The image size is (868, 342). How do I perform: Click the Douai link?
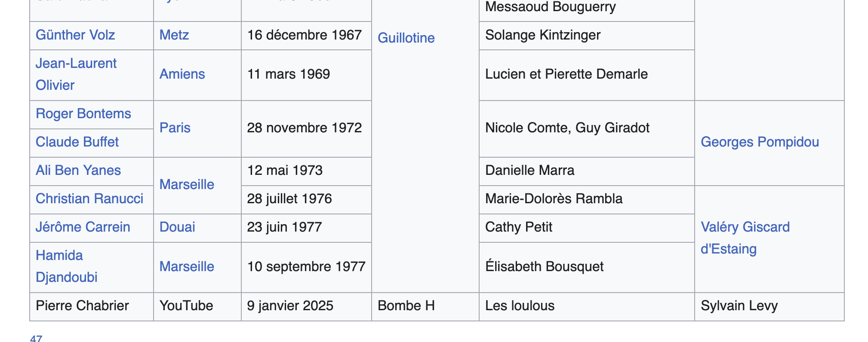click(177, 227)
